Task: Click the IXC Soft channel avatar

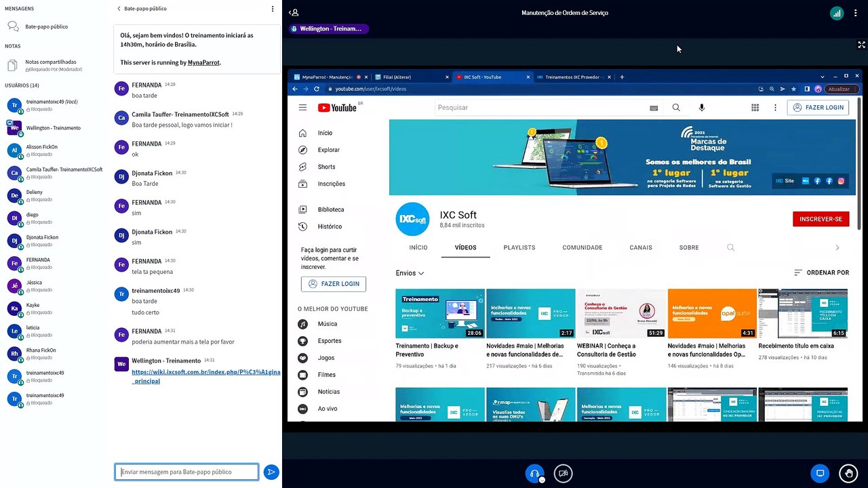Action: click(412, 220)
